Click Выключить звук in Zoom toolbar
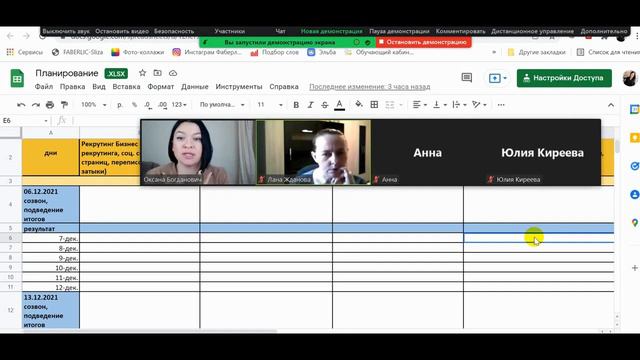The image size is (640, 360). pos(66,31)
